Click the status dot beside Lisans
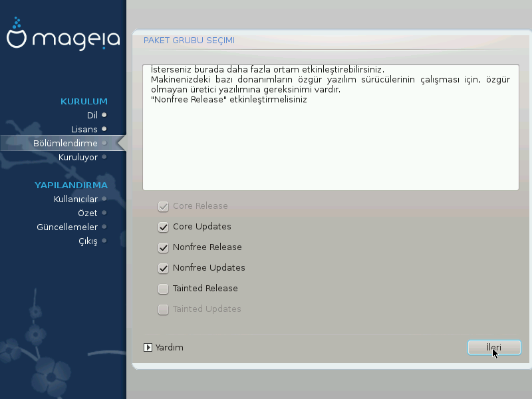Image resolution: width=532 pixels, height=399 pixels. [104, 129]
